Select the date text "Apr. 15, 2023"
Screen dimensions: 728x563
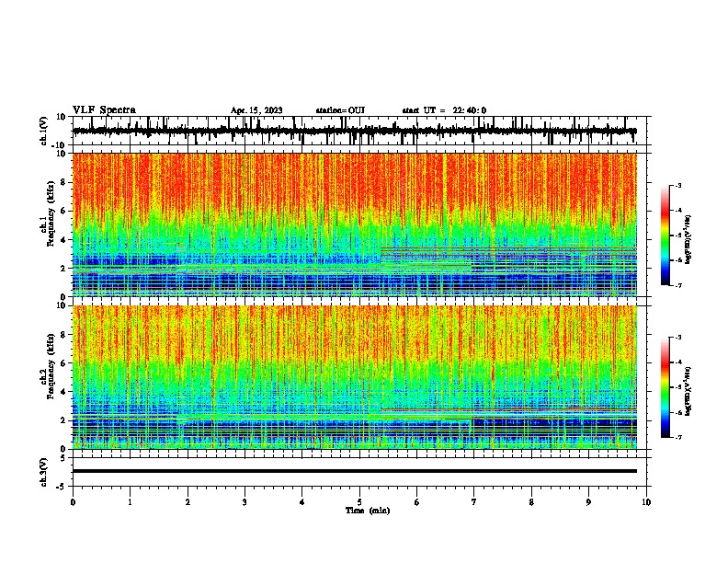point(256,110)
